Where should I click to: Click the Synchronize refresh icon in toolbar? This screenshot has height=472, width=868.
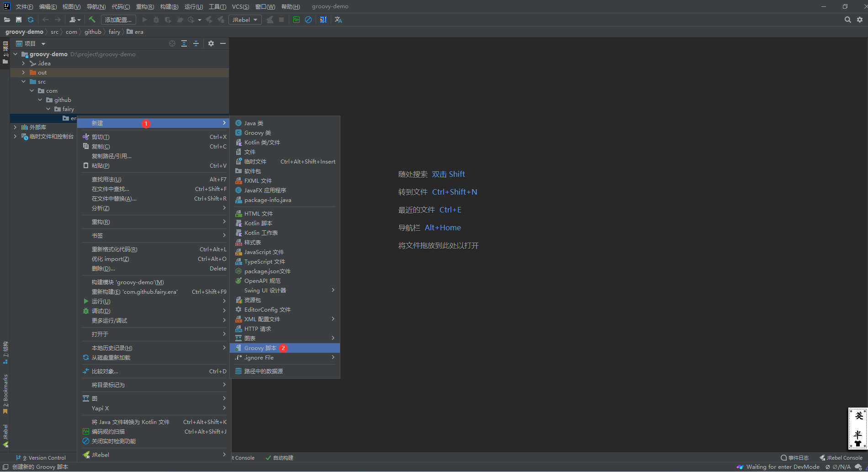(x=31, y=20)
